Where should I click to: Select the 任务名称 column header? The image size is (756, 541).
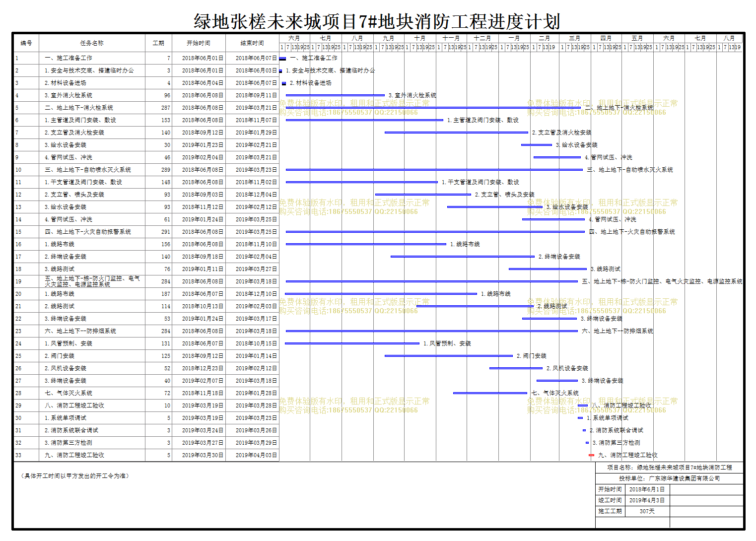[x=92, y=43]
